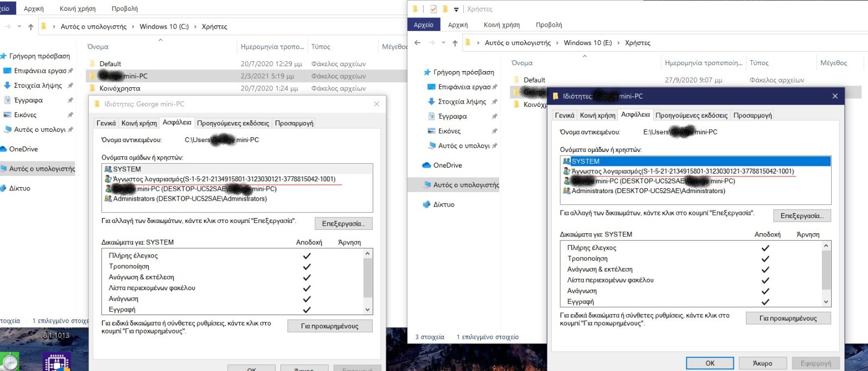Go up one level in the Windows 10 (C:) window

pos(31,27)
